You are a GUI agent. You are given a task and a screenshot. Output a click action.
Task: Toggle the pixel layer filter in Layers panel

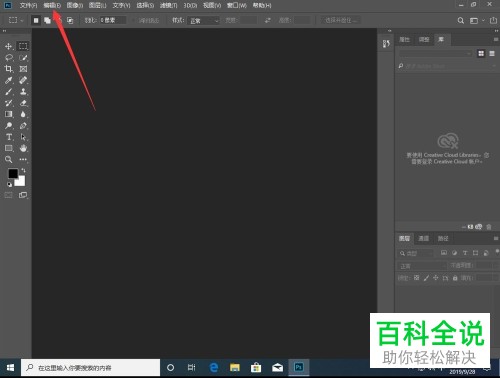(444, 253)
